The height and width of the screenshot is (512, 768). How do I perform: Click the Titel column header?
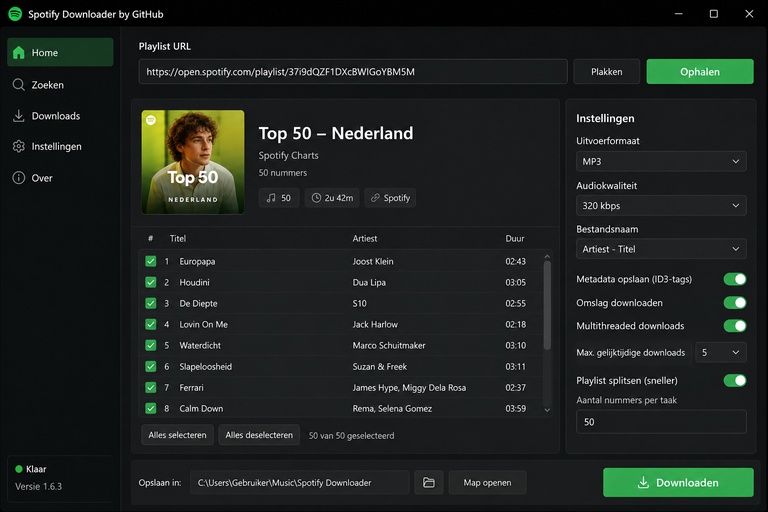pos(178,239)
